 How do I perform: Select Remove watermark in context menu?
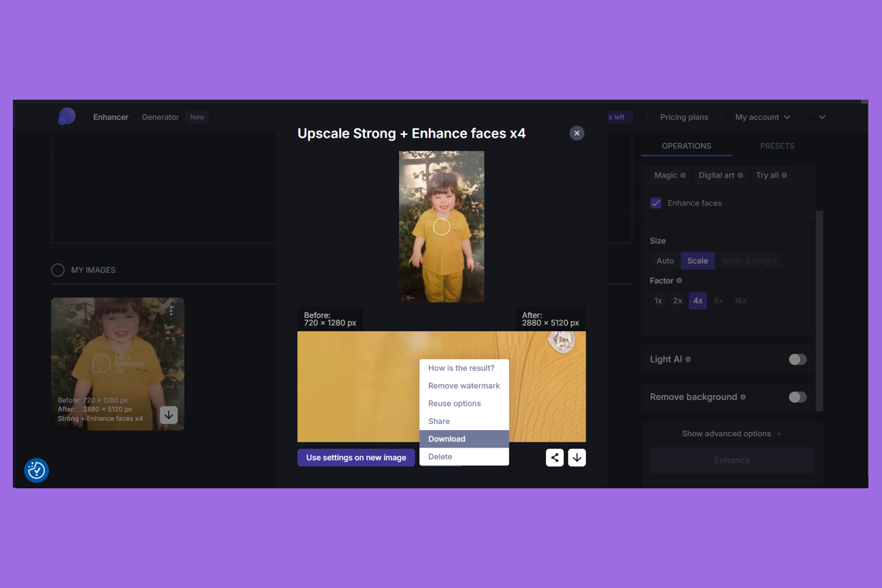click(464, 386)
